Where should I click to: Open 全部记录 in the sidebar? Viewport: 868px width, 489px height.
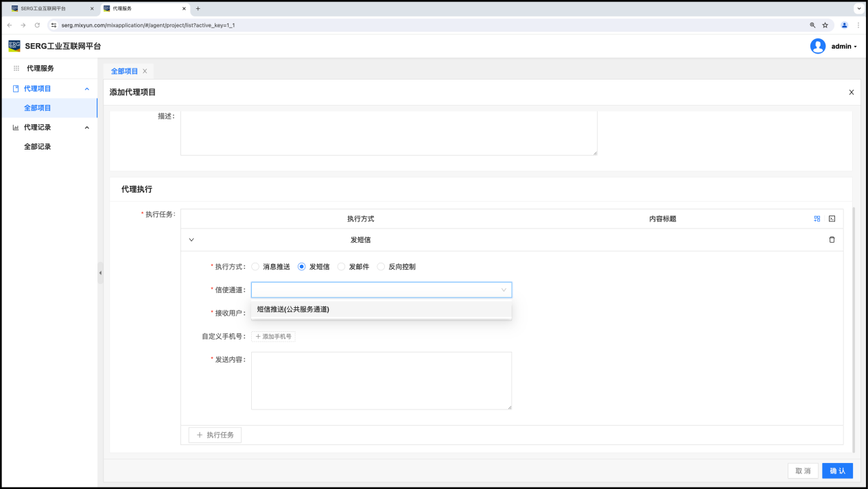(38, 147)
